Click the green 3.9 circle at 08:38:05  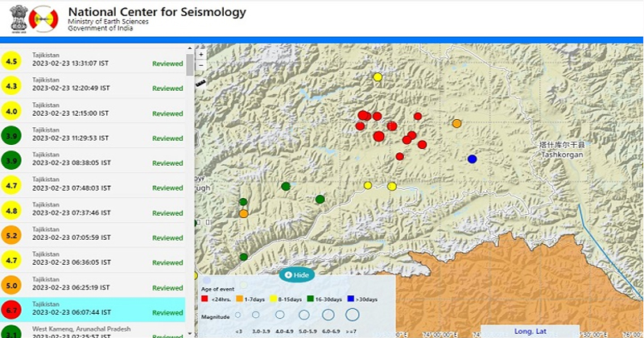(x=11, y=161)
